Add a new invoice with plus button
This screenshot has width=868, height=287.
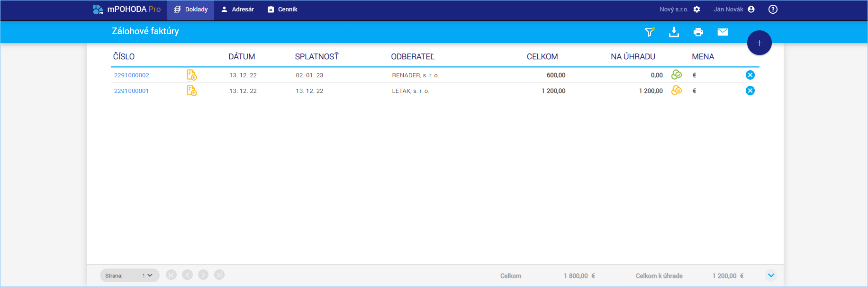tap(759, 43)
